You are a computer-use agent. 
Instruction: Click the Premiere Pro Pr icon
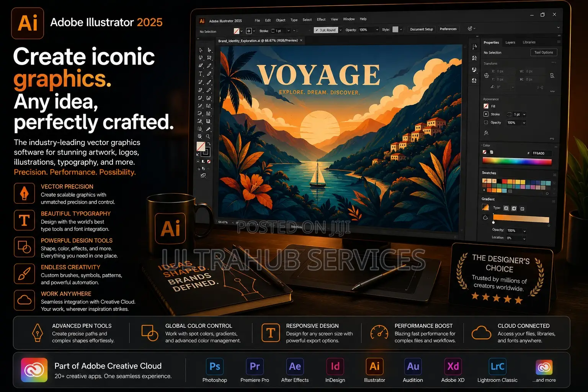[255, 366]
